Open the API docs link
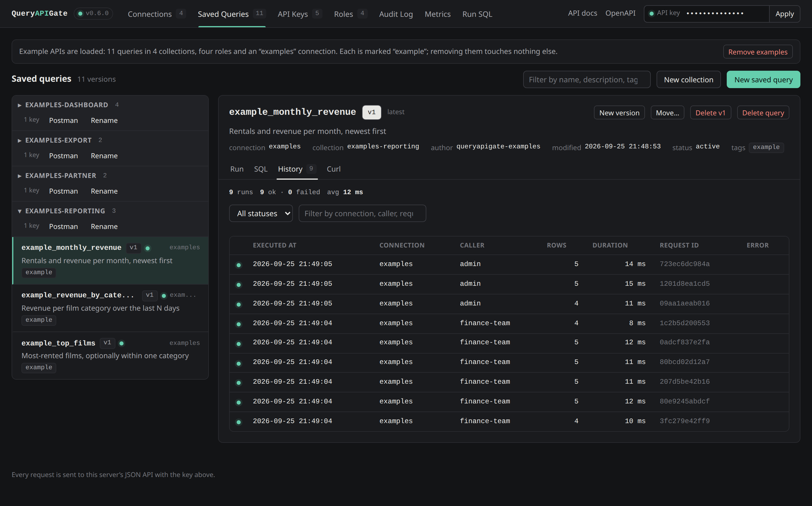812x506 pixels. tap(582, 13)
